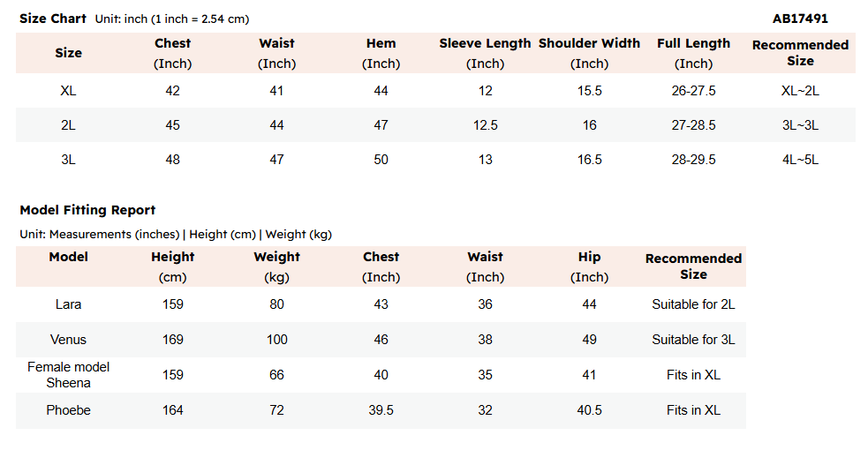Click model name Venus
This screenshot has width=868, height=450.
68,340
